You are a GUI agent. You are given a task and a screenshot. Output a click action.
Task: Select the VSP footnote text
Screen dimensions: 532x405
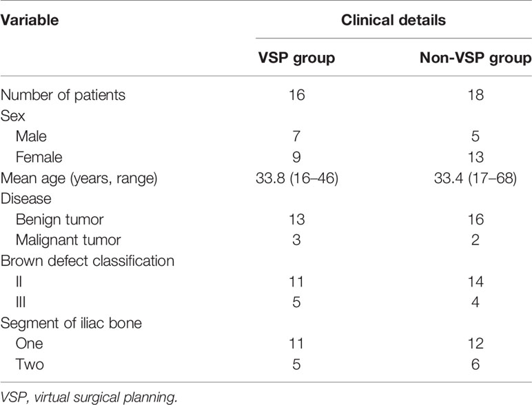[89, 397]
